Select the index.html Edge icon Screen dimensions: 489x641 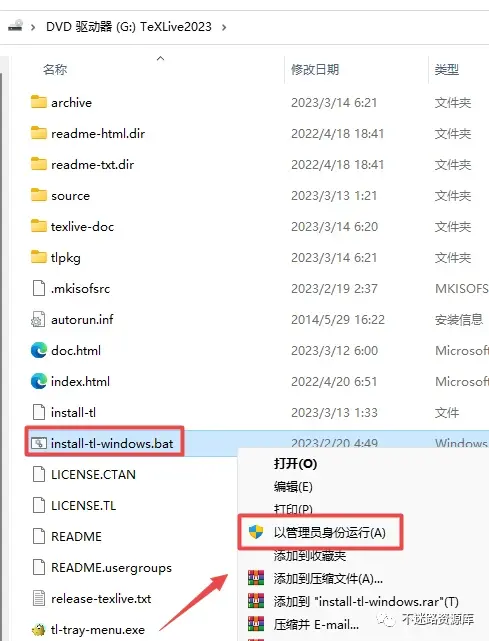point(38,381)
